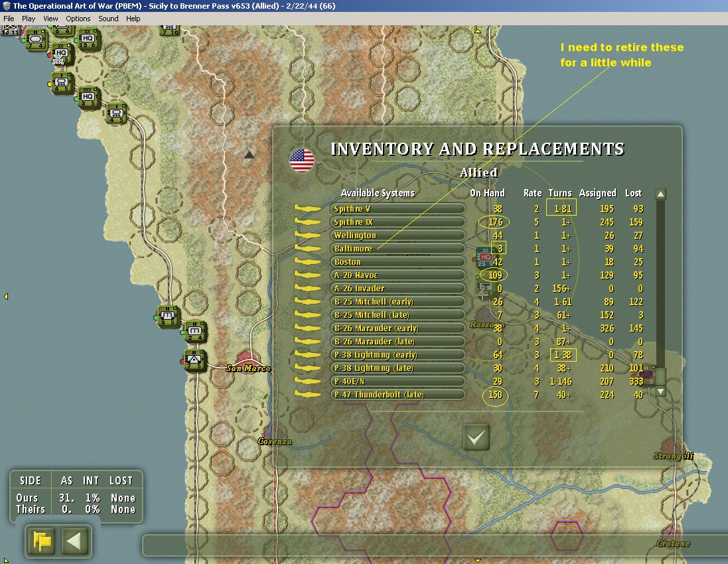Open the Sound menu
Image resolution: width=728 pixels, height=564 pixels.
[x=108, y=19]
